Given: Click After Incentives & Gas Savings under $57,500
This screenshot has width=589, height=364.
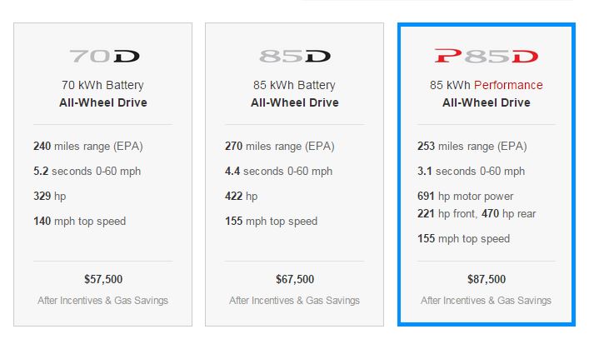Looking at the screenshot, I should (x=103, y=301).
